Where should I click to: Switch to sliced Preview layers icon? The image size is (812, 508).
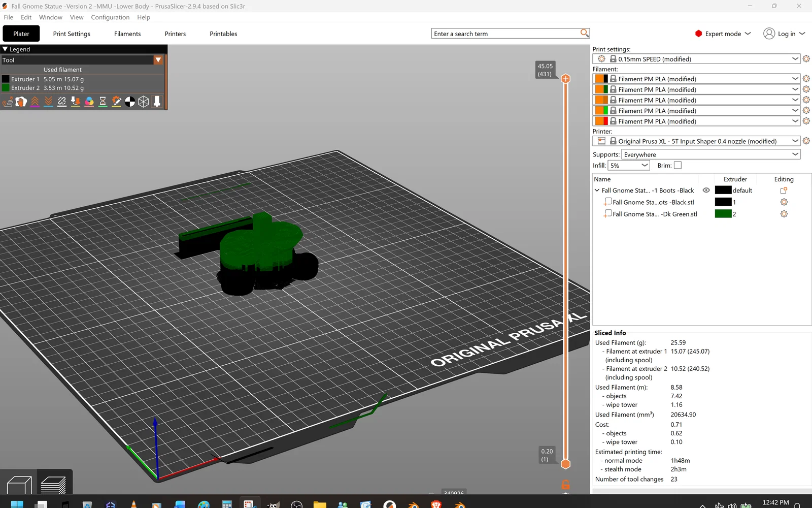pos(53,484)
